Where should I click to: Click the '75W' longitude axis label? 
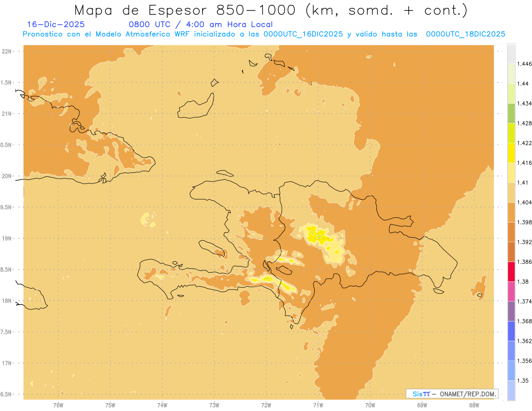[110, 405]
